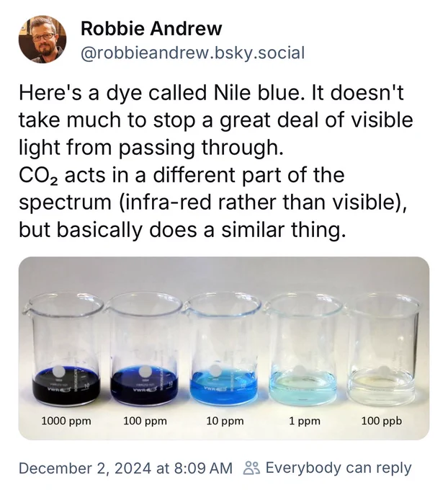Select the 10 ppm beaker
The height and width of the screenshot is (490, 448).
pyautogui.click(x=223, y=349)
